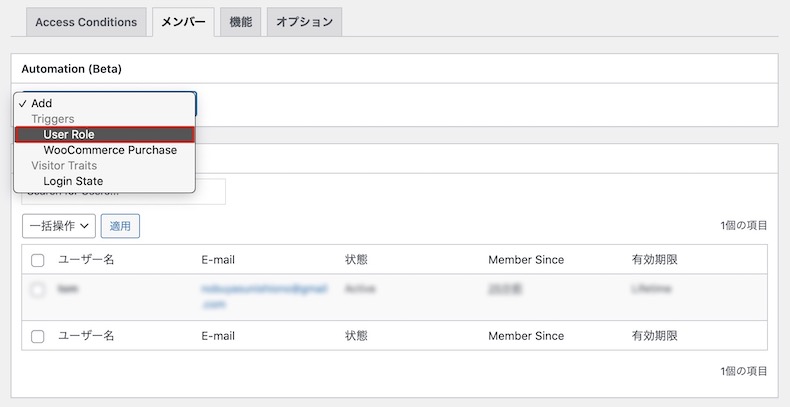
Task: Click the footer ユーザー名 column label
Action: point(86,336)
